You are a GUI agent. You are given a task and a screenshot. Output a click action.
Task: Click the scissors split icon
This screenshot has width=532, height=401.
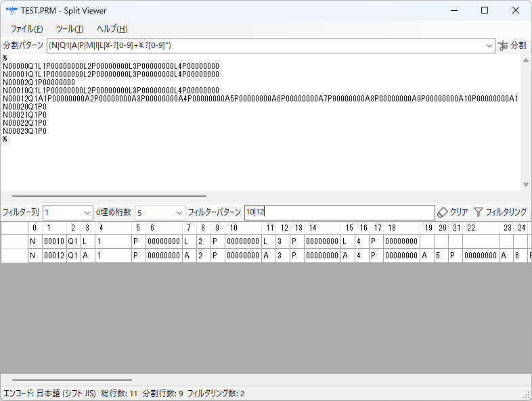(x=503, y=45)
